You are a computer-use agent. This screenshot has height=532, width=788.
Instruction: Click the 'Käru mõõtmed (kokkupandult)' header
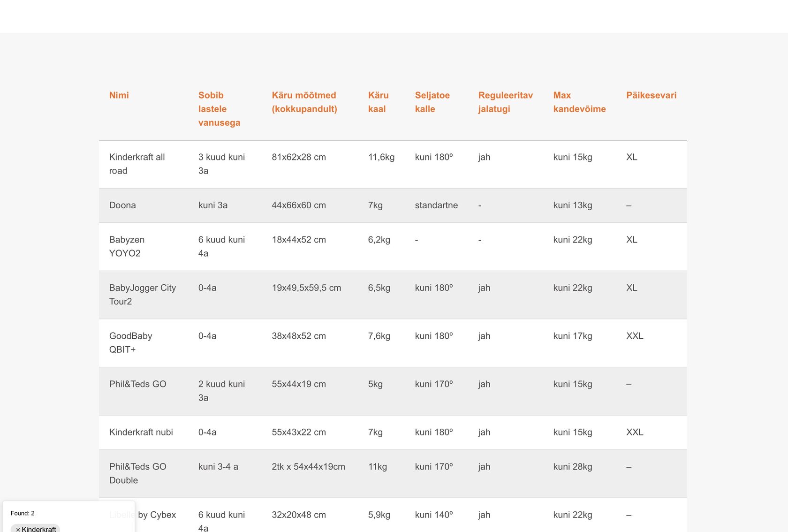[304, 102]
